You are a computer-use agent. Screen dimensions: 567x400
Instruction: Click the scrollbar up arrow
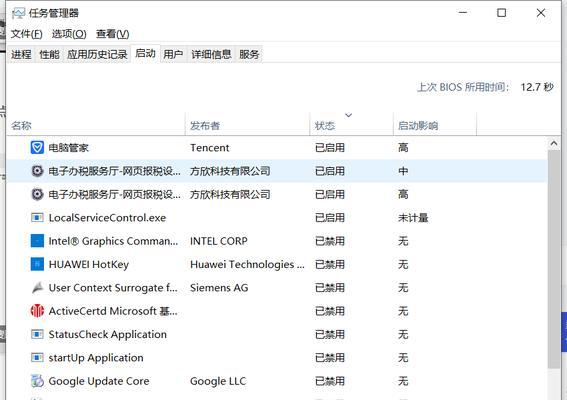554,144
